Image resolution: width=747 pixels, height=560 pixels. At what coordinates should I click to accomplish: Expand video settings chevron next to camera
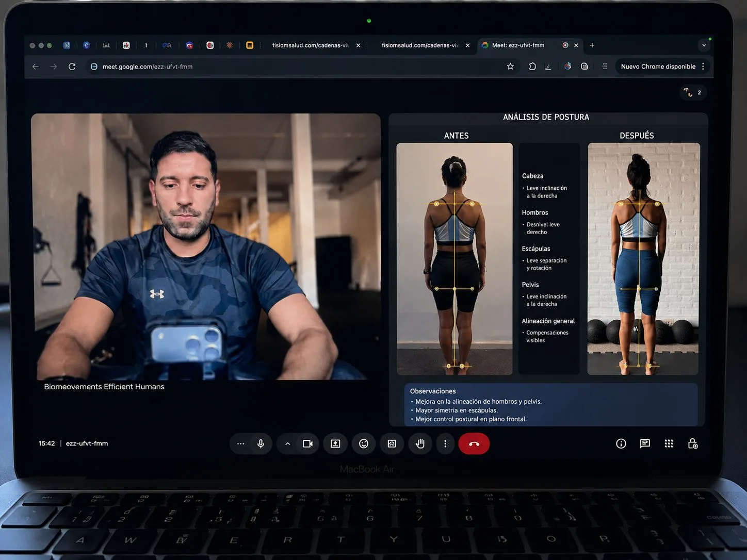(287, 443)
